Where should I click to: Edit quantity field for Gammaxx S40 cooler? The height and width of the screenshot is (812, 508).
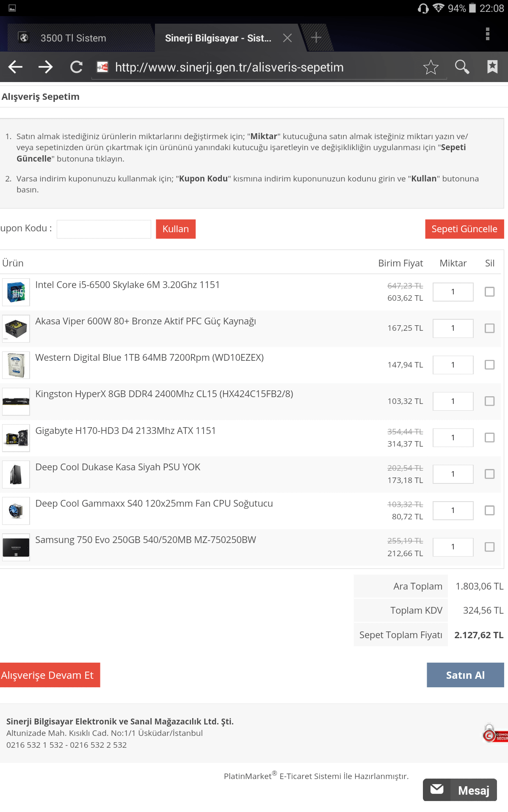point(453,510)
